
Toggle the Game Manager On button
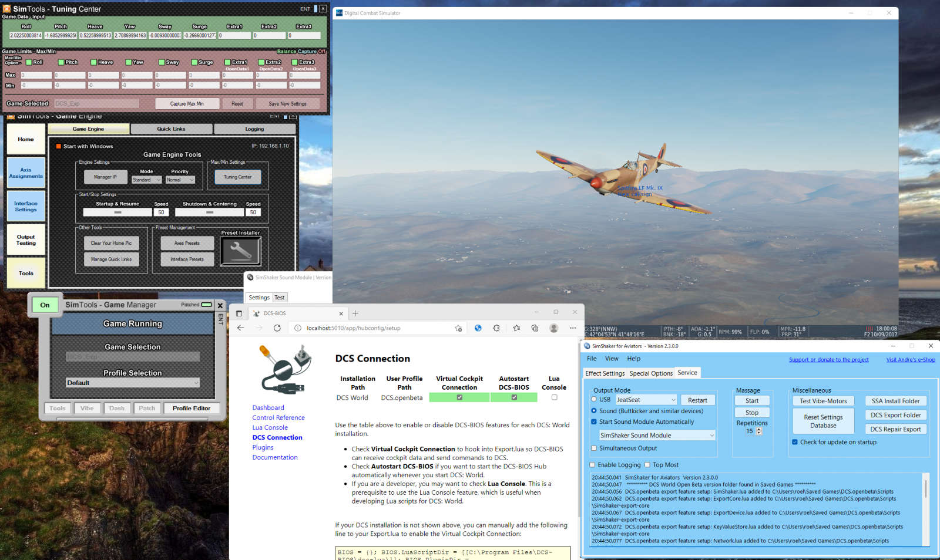45,305
